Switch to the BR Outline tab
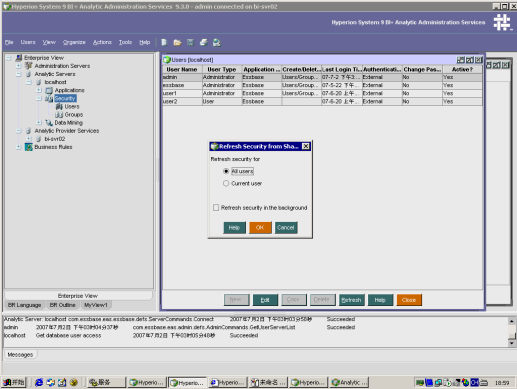 click(62, 305)
